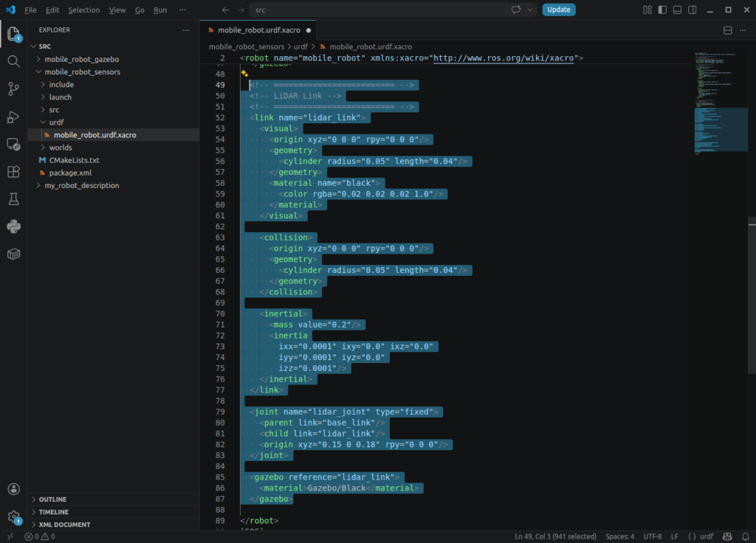Open the Edit menu
Screen dimensions: 756x543
coord(52,10)
